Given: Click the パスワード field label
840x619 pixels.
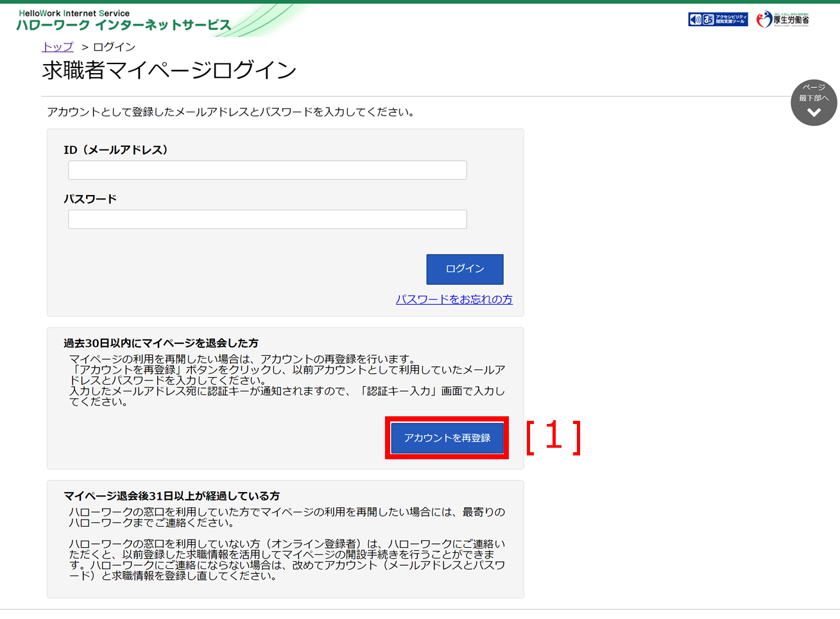Looking at the screenshot, I should coord(90,199).
